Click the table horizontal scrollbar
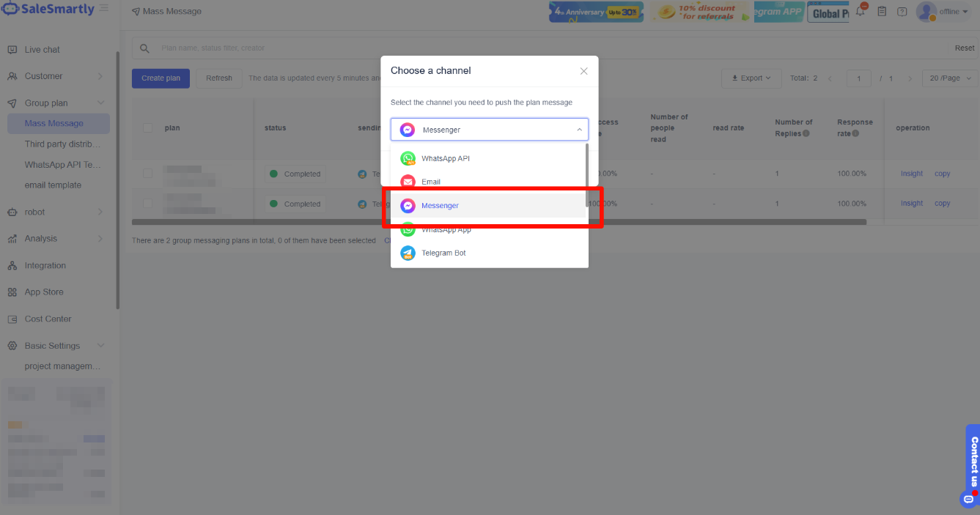The width and height of the screenshot is (980, 515). (x=499, y=222)
